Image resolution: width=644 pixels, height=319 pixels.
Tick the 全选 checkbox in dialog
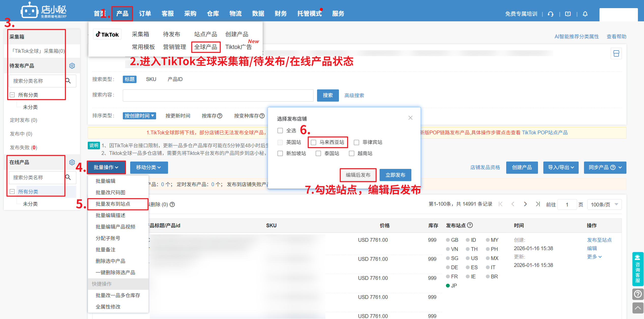[280, 131]
